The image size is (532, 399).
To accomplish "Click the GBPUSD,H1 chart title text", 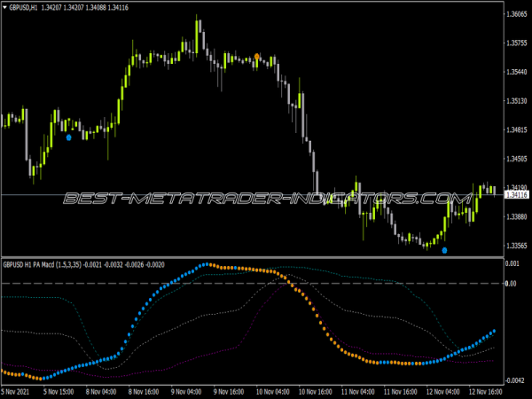I will pos(23,7).
